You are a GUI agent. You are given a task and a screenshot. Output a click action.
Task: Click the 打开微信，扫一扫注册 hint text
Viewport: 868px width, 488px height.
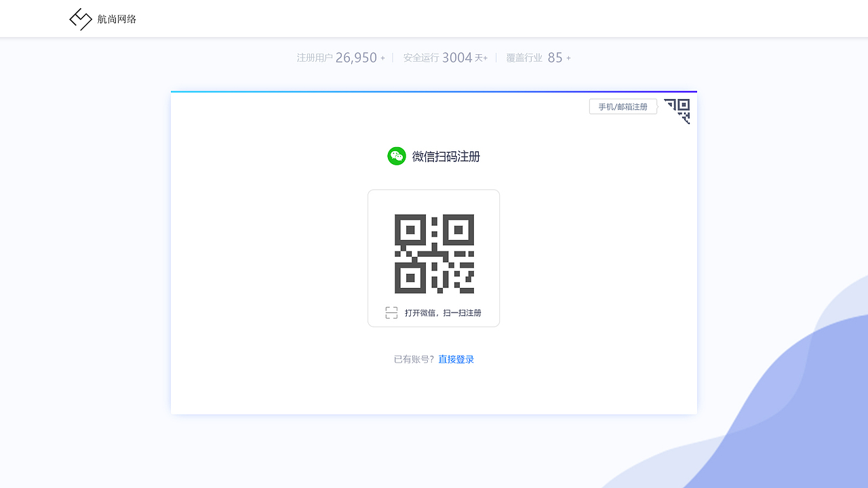point(443,312)
